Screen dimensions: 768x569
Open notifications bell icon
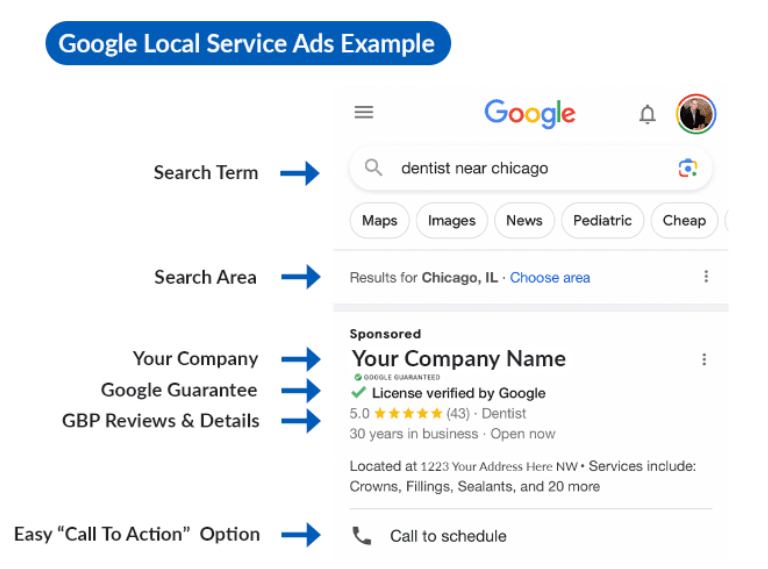[648, 114]
